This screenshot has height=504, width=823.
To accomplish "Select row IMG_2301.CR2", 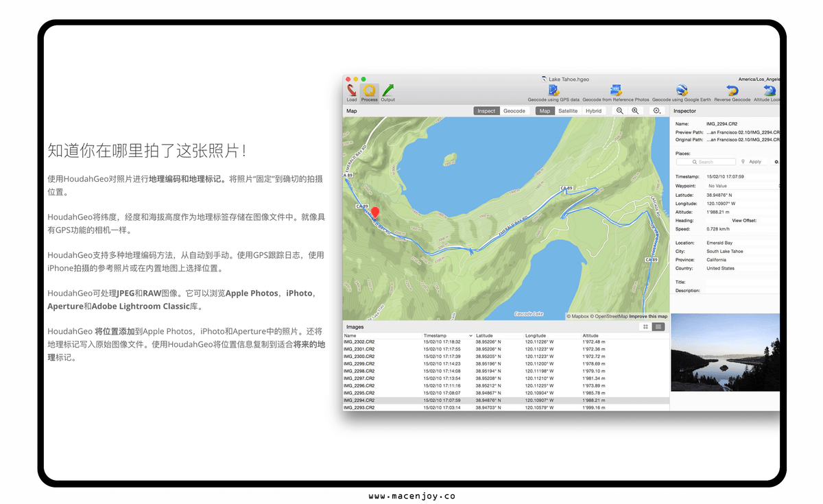I will coord(505,349).
